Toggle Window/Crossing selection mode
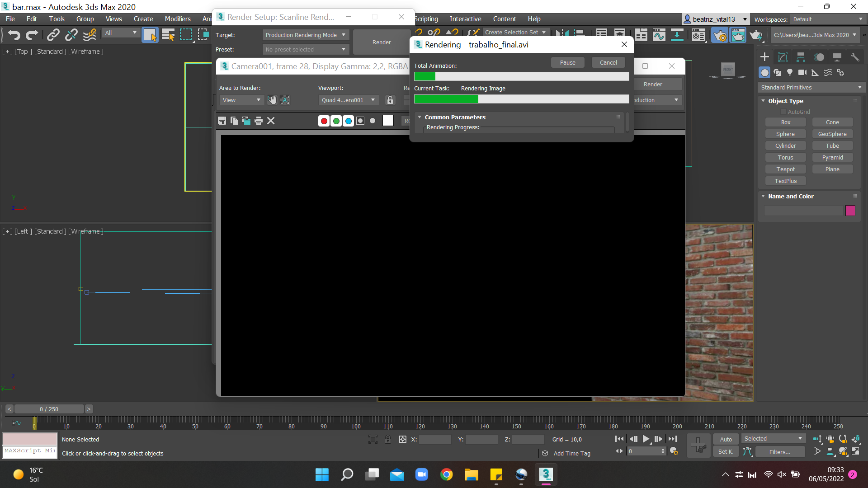Screen dimensions: 868x488 click(203, 35)
